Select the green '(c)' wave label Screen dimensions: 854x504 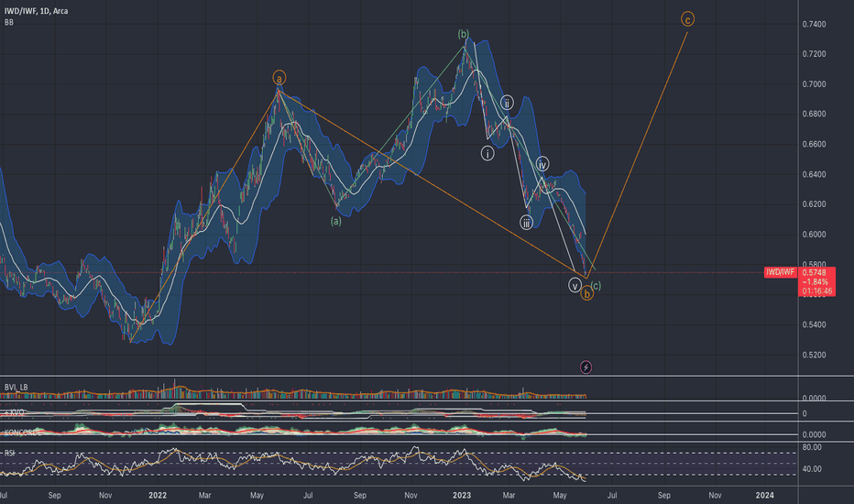point(596,285)
